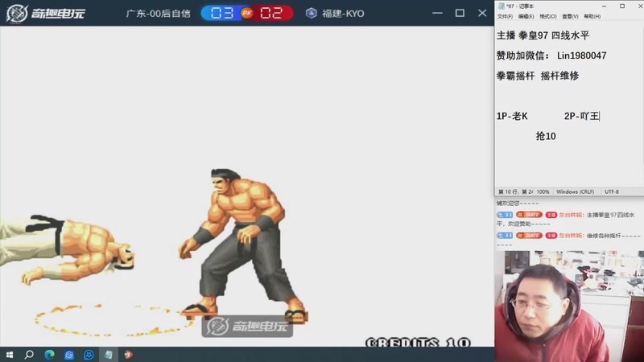
Task: Click the hexagon icon beside 福建-KYO
Action: pos(312,13)
